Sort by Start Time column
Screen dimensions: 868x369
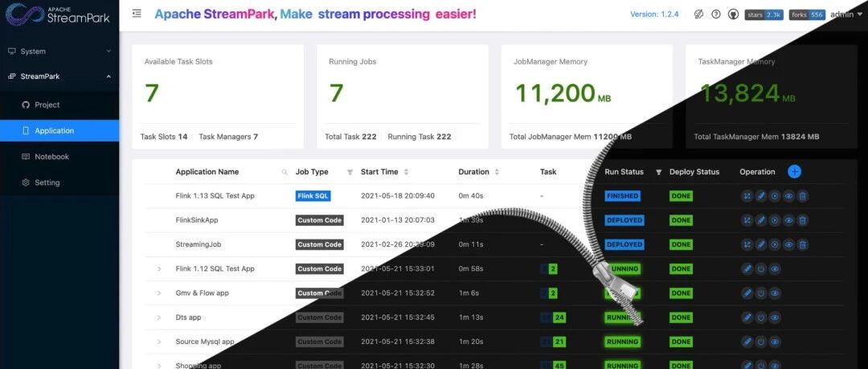pyautogui.click(x=407, y=172)
